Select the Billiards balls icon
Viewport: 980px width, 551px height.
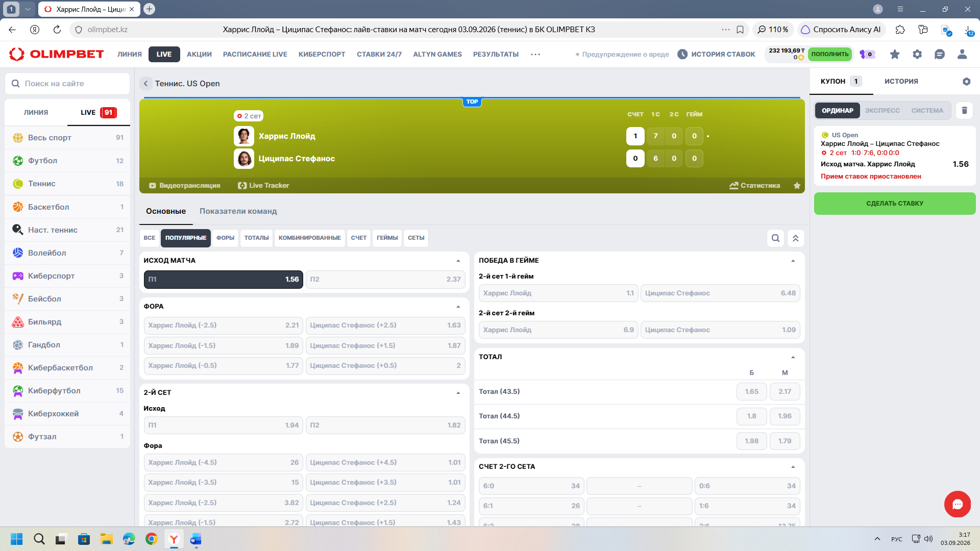pos(18,322)
